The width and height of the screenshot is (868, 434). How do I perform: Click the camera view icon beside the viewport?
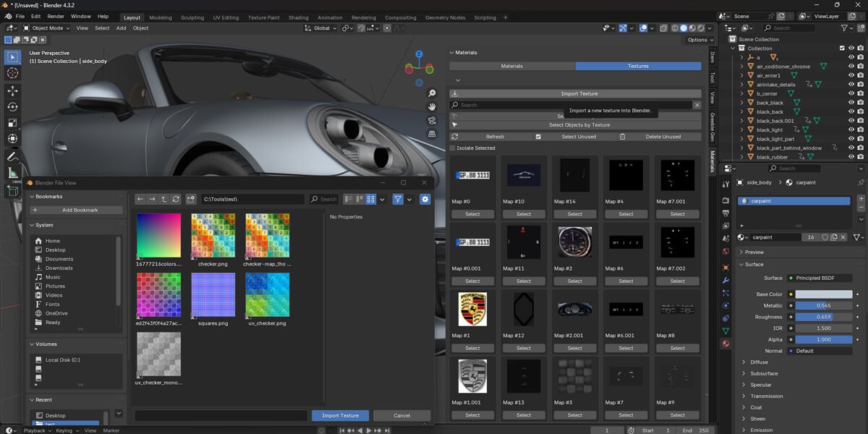coord(430,121)
